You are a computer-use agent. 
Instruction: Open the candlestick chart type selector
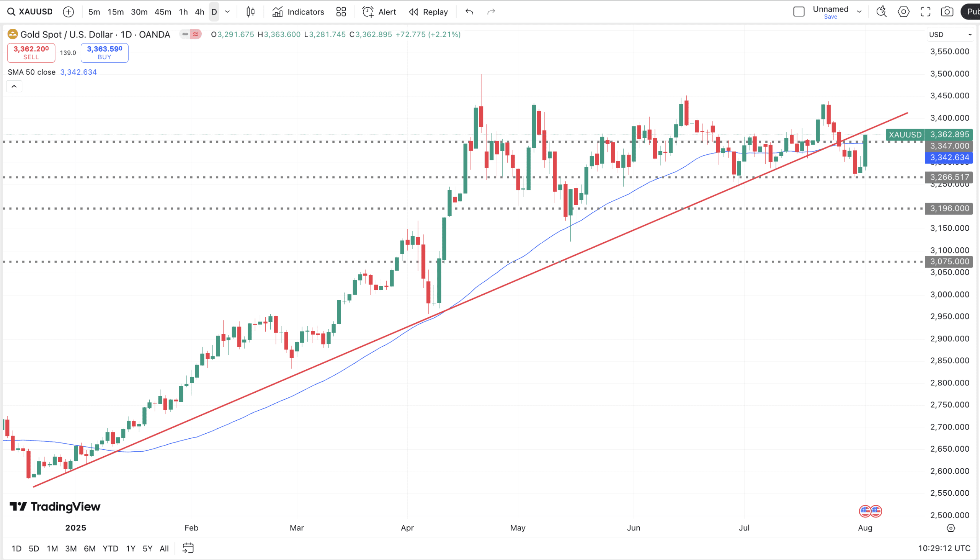(x=250, y=12)
